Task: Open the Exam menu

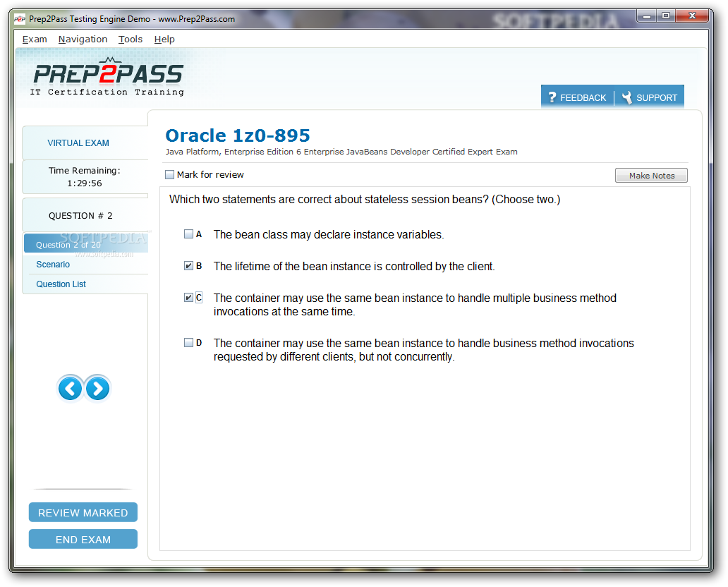Action: [x=35, y=40]
